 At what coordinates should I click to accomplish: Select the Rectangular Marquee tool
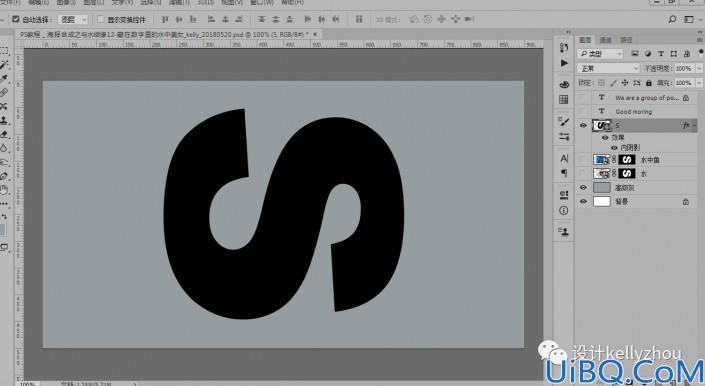pos(4,50)
